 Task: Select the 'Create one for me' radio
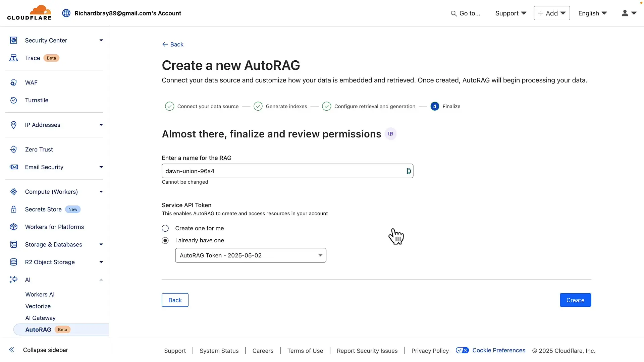[x=165, y=228]
